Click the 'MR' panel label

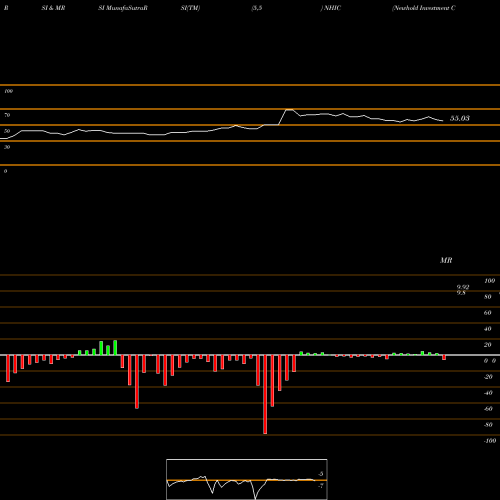[446, 260]
